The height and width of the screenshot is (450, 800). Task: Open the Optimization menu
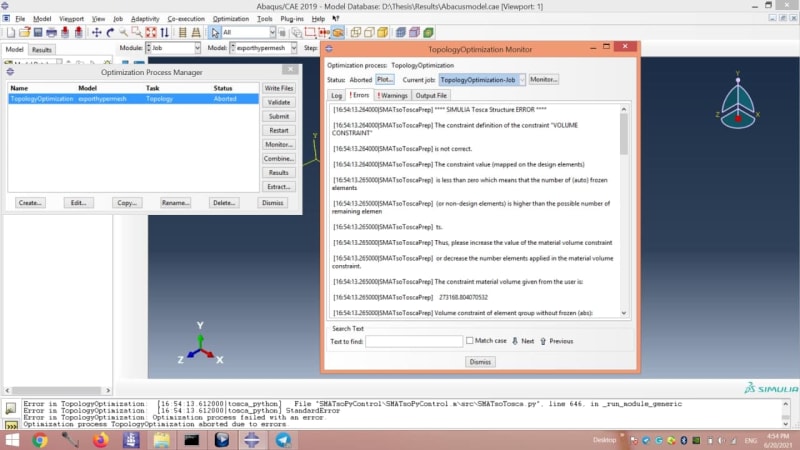(x=231, y=19)
